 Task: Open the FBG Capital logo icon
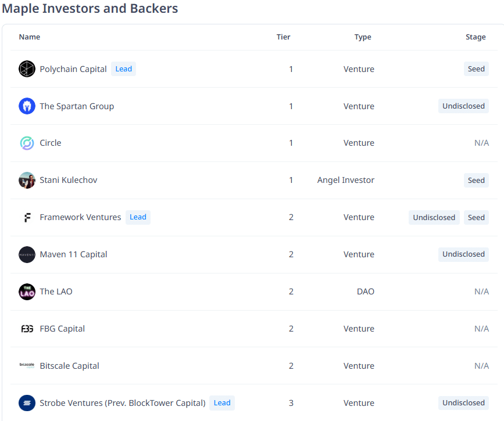(27, 329)
